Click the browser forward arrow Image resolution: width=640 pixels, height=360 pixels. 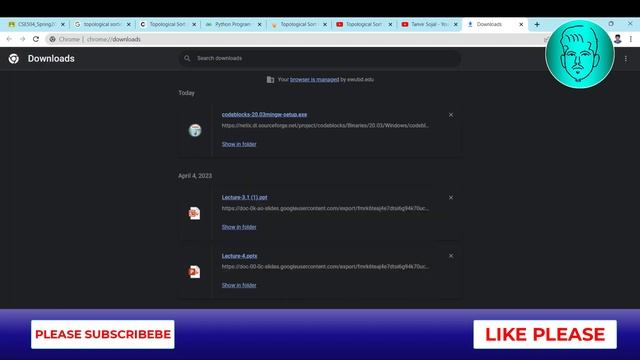tap(22, 39)
